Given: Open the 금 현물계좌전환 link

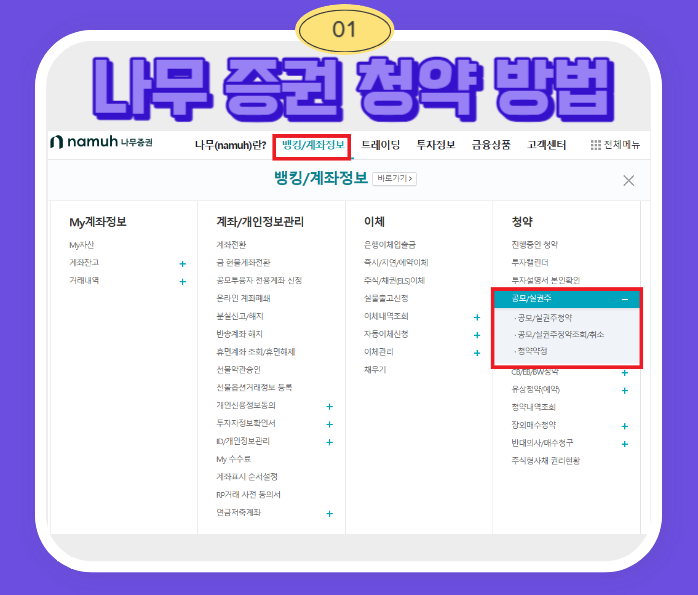Looking at the screenshot, I should (x=243, y=263).
